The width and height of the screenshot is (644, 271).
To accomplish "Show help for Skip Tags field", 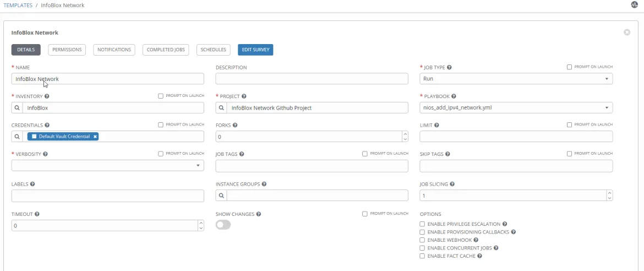I will 447,154.
